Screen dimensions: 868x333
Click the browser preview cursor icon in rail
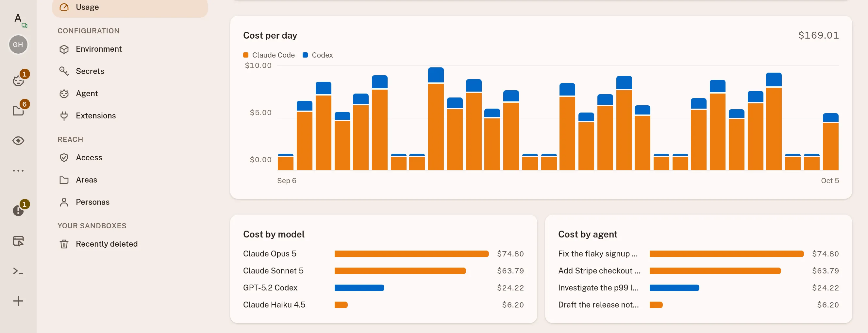point(18,241)
